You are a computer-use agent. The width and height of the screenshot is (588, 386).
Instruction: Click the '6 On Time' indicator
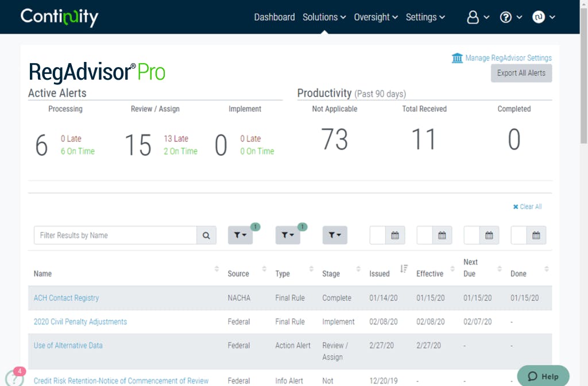(x=78, y=151)
